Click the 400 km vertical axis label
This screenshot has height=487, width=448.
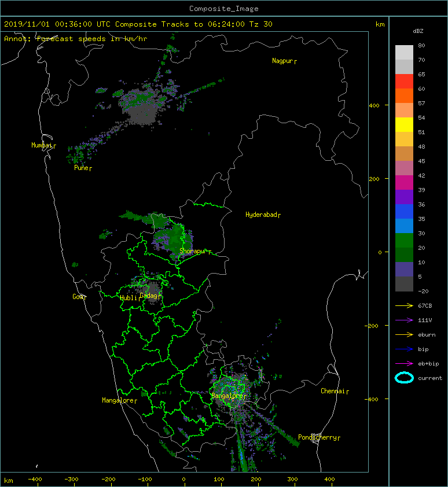(374, 106)
